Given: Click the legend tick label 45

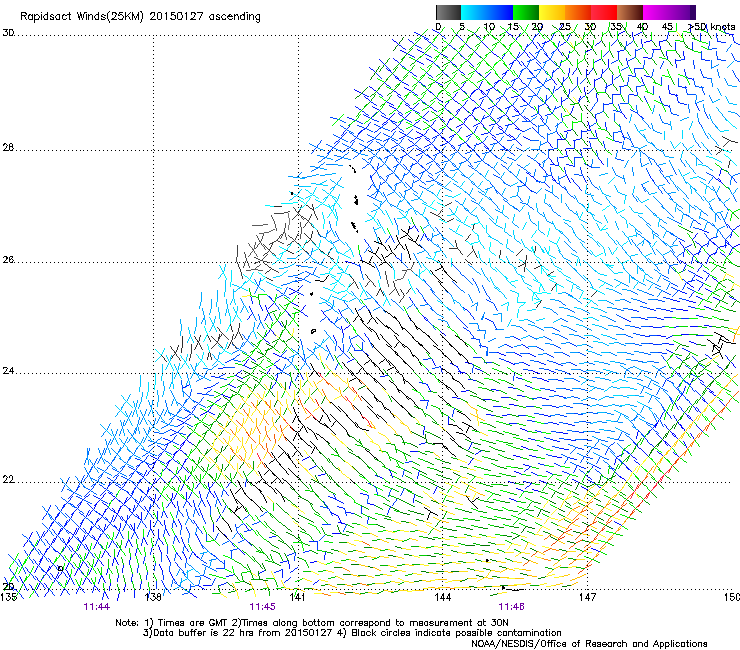Looking at the screenshot, I should pos(667,27).
